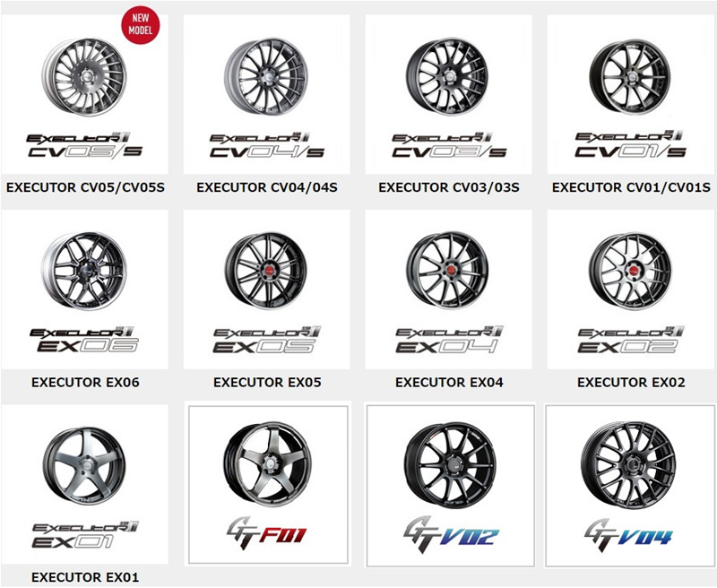Select the Executor EX05 wheel with red cap
This screenshot has height=588, width=717.
coord(266,271)
